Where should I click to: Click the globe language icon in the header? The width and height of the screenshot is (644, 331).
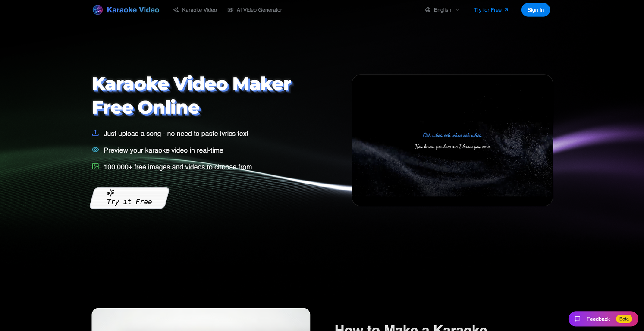pyautogui.click(x=427, y=9)
